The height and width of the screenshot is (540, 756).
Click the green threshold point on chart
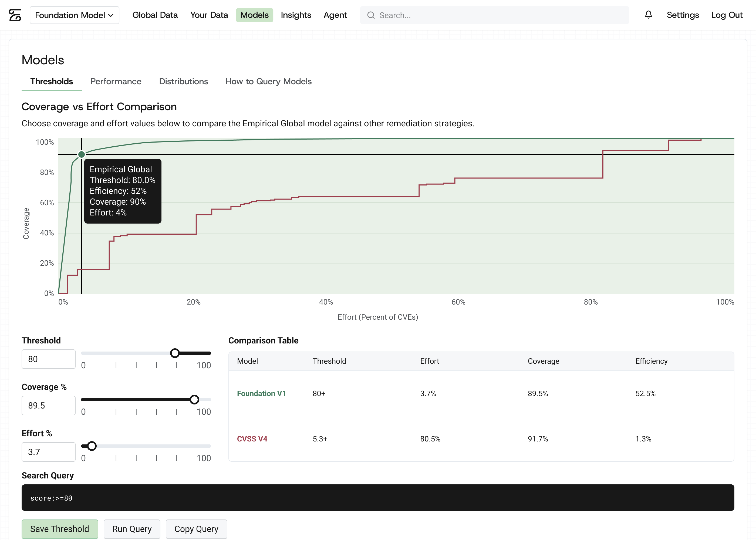(82, 154)
